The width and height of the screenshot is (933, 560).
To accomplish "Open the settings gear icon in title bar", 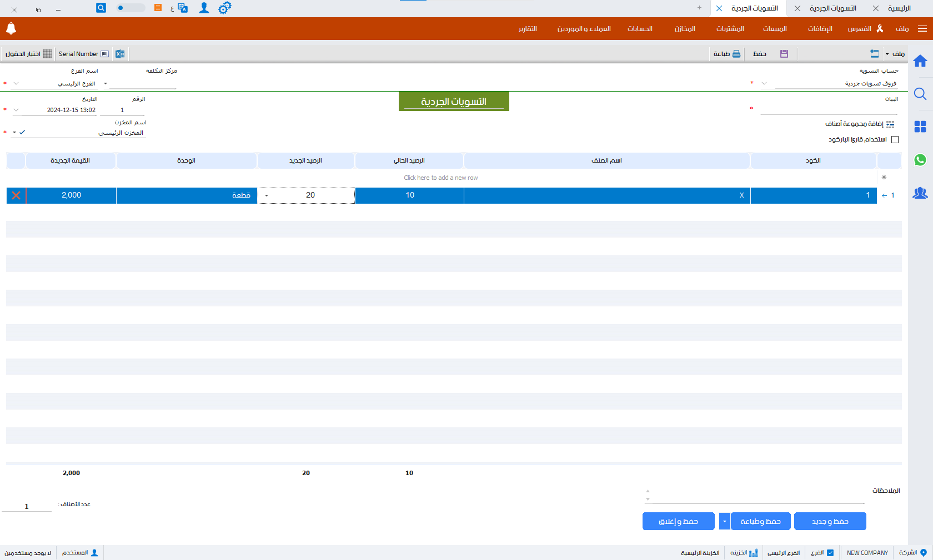I will pos(224,8).
